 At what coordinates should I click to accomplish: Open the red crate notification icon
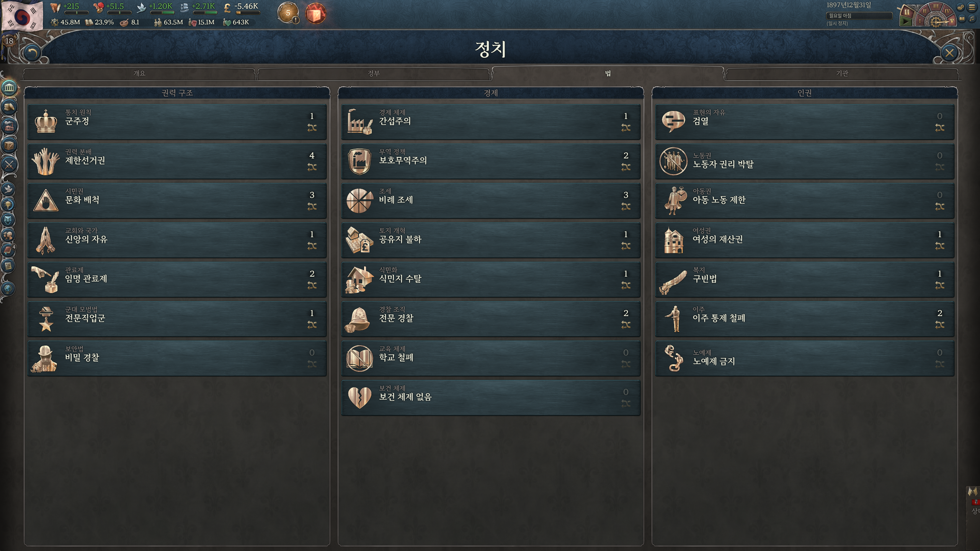[315, 14]
